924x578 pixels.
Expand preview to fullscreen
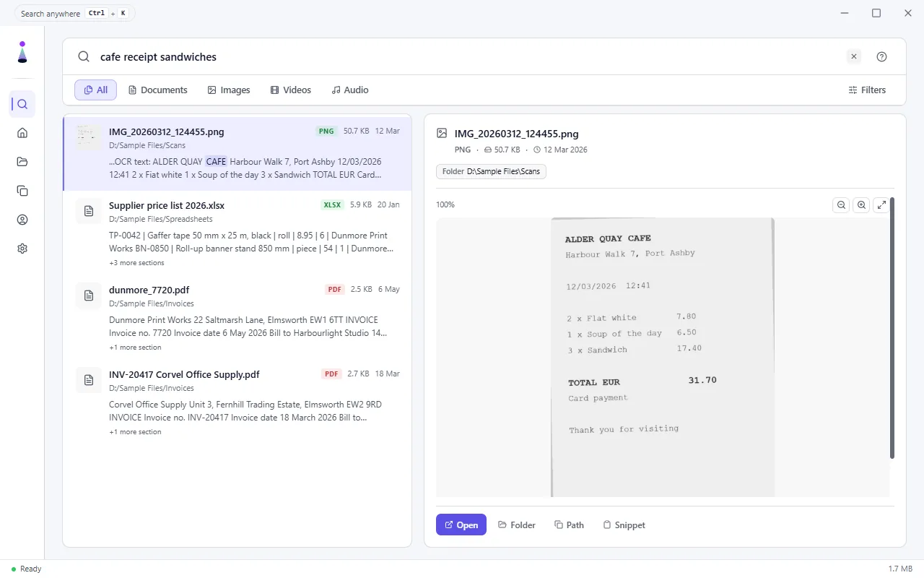(881, 205)
